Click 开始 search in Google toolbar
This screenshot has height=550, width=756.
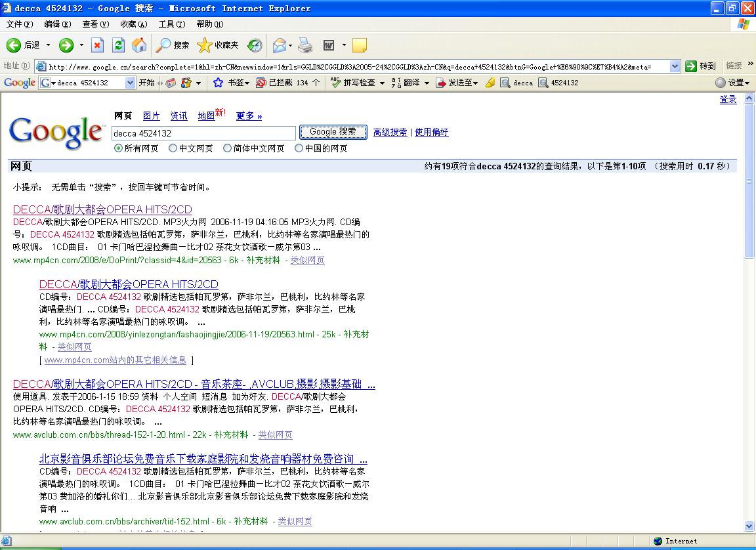click(x=146, y=83)
